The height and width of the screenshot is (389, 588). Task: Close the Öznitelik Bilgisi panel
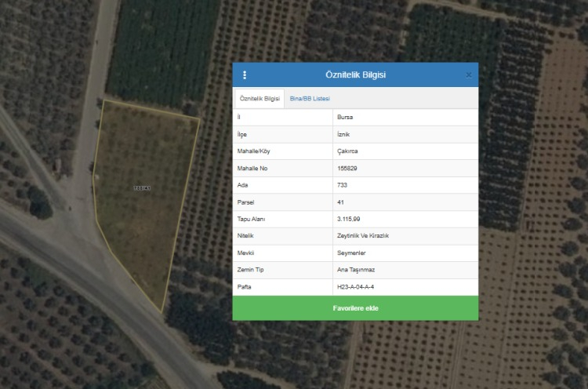469,75
